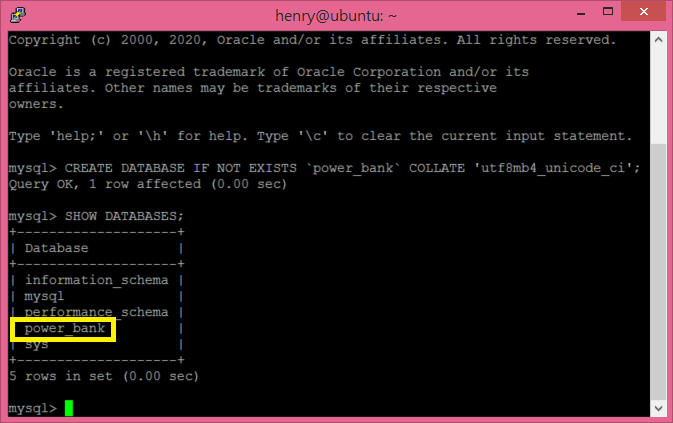The height and width of the screenshot is (423, 673).
Task: Click the highlighted power_bank database entry
Action: (63, 329)
